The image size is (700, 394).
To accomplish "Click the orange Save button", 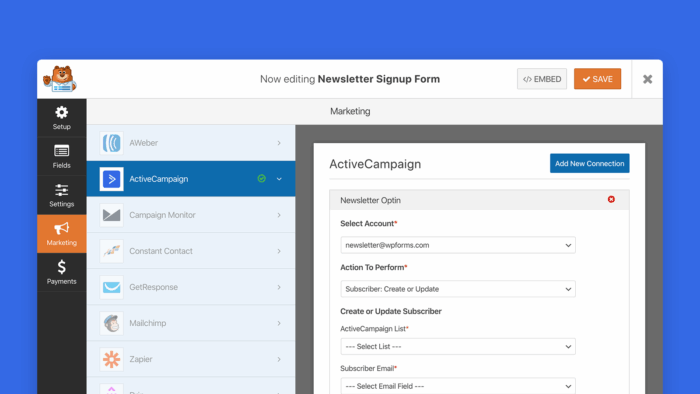I will 597,79.
